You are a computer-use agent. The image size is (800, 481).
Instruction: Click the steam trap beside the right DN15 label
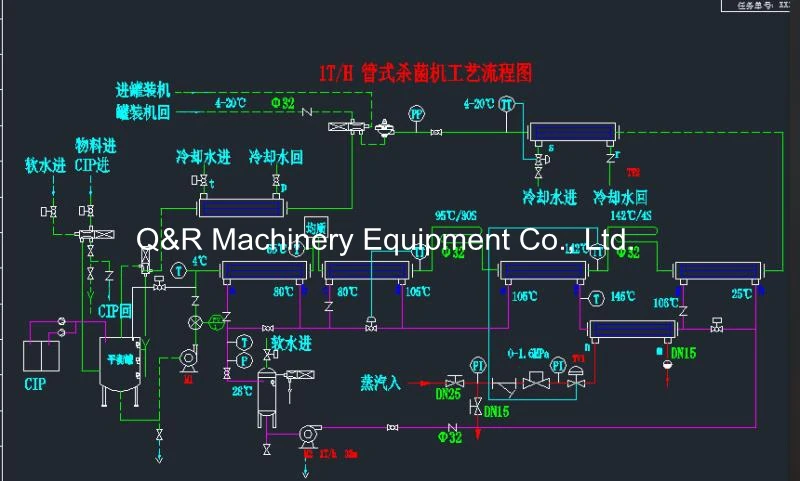tap(667, 364)
